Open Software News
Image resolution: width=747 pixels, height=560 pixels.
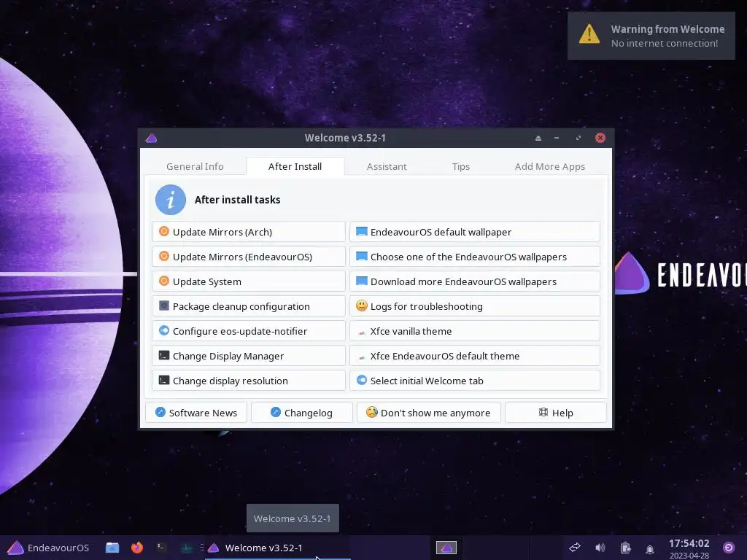196,413
